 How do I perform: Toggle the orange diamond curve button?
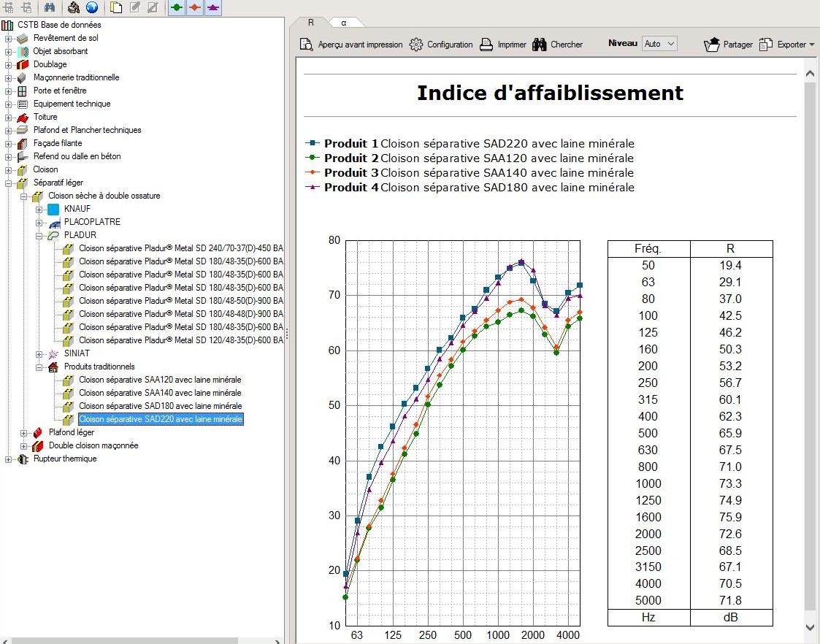[x=195, y=7]
